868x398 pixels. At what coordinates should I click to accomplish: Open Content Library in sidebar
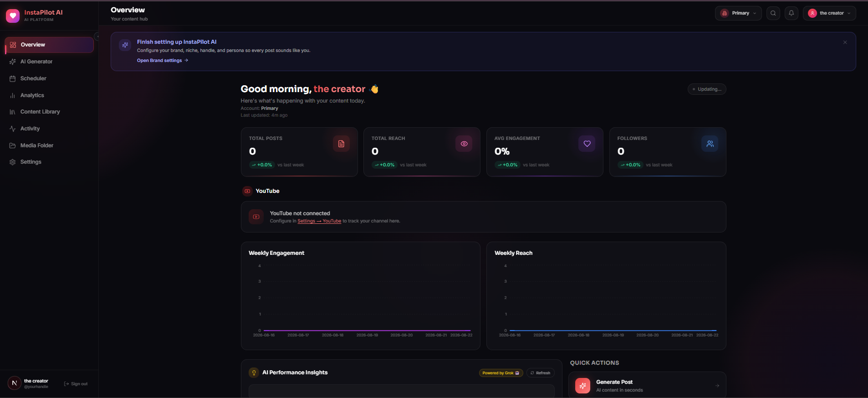pos(49,112)
